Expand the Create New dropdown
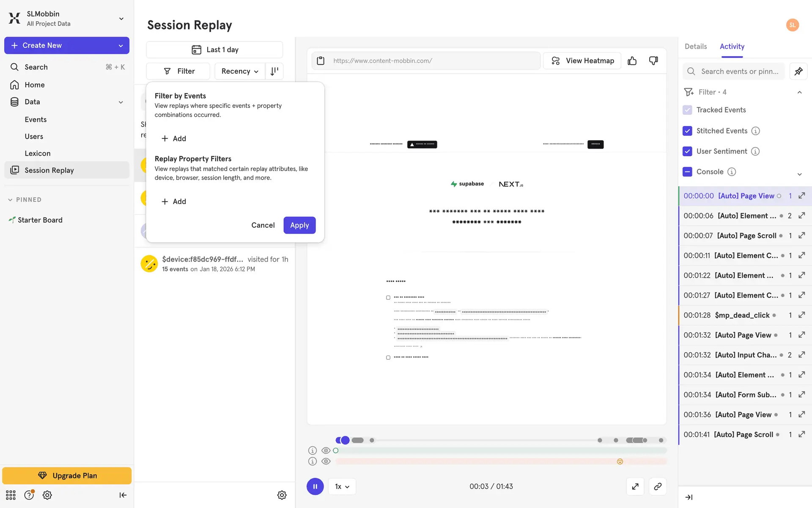Screen dimensions: 812x508 click(x=121, y=45)
